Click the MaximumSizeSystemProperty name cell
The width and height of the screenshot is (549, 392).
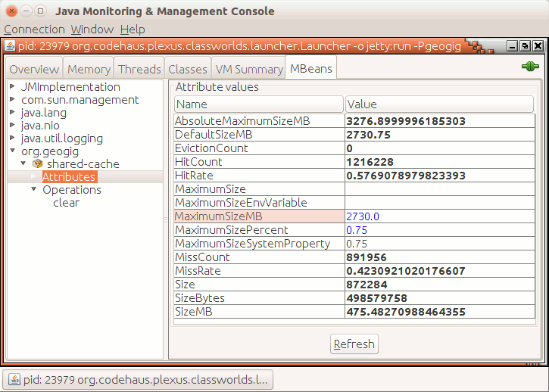(x=259, y=244)
